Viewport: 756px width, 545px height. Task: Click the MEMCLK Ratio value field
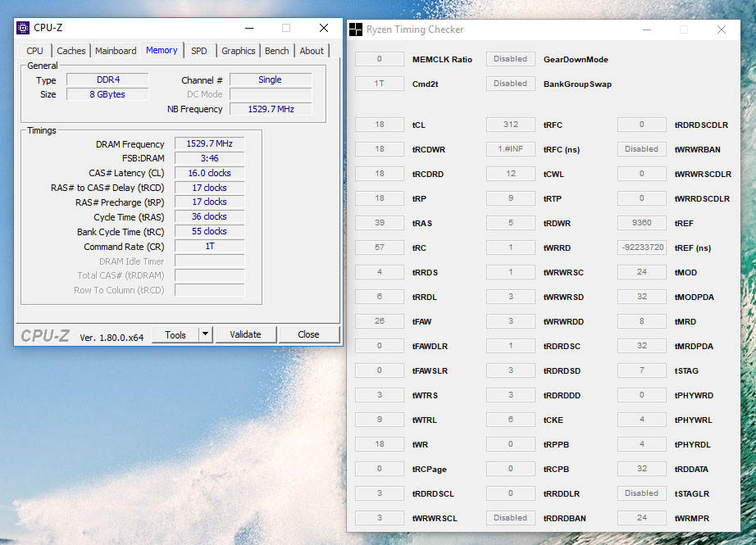pyautogui.click(x=380, y=59)
